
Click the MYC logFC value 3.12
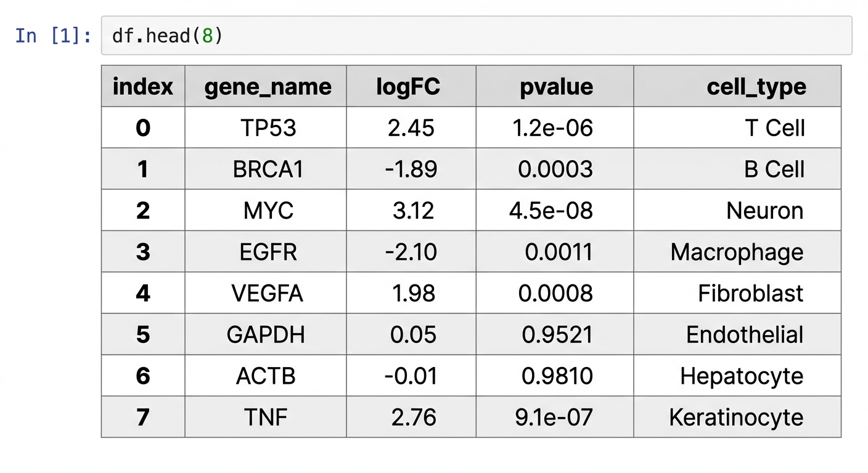pyautogui.click(x=413, y=211)
